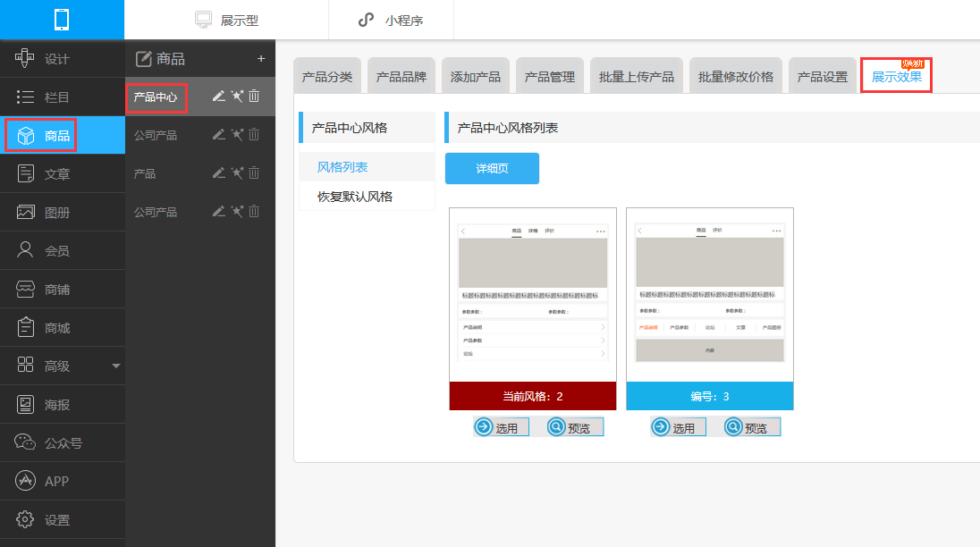Switch to the 产品品牌 tab
The image size is (980, 547).
(401, 76)
